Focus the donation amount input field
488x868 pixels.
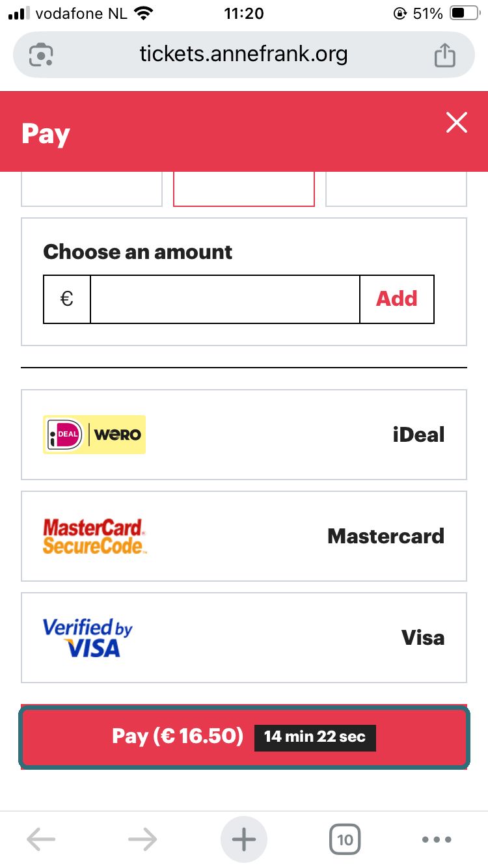[x=225, y=299]
